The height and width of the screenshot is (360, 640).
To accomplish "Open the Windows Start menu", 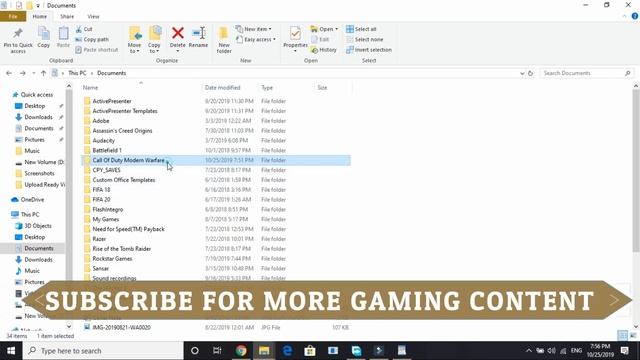I will click(x=11, y=351).
